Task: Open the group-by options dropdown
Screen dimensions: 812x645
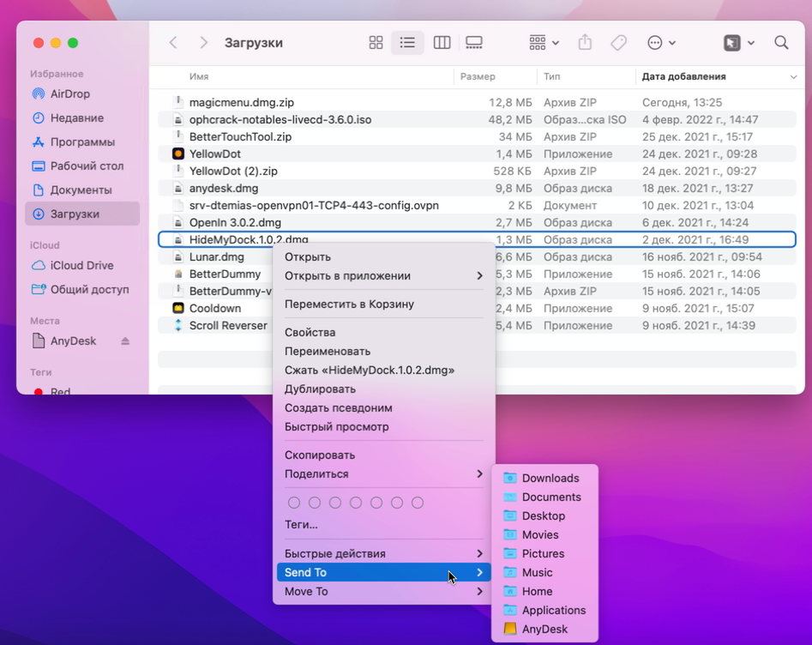Action: click(x=544, y=43)
